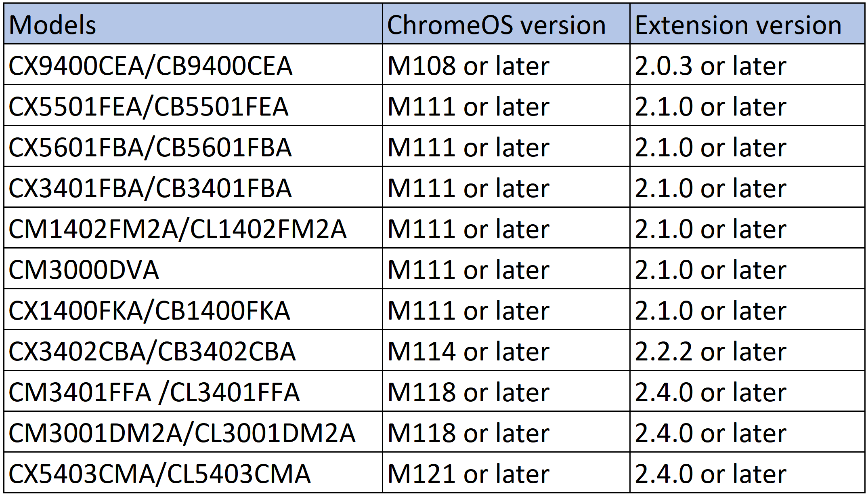
Task: Click the CX5403CMA/CL5403CMA model cell
Action: (x=193, y=473)
